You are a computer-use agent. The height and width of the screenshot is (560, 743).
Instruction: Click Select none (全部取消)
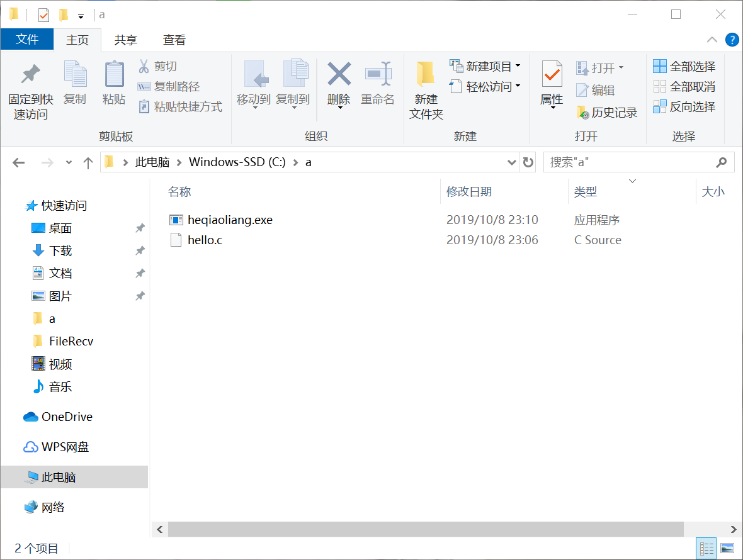(684, 87)
